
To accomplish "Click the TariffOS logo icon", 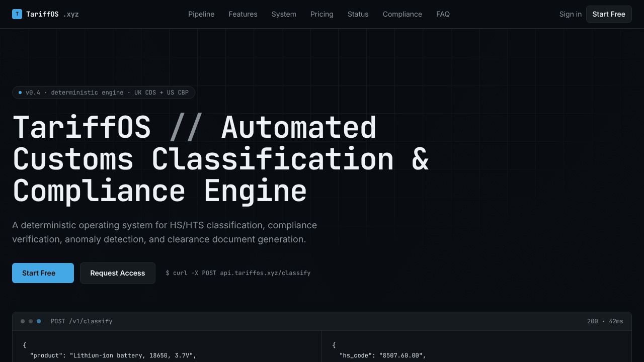I will (x=17, y=14).
